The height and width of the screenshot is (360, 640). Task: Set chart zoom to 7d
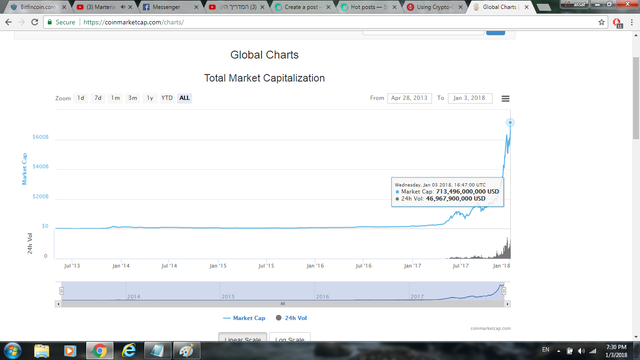coord(98,98)
